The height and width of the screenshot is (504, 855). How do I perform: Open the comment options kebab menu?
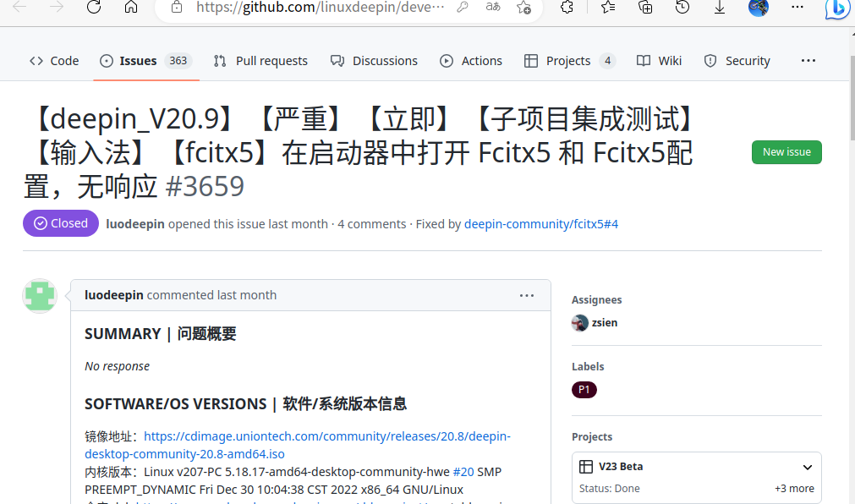click(527, 295)
